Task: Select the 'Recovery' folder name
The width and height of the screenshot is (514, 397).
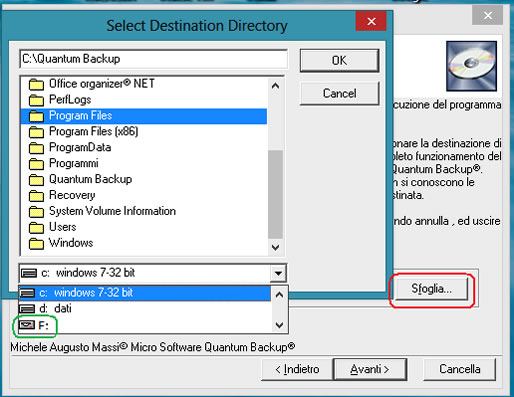Action: click(x=72, y=195)
